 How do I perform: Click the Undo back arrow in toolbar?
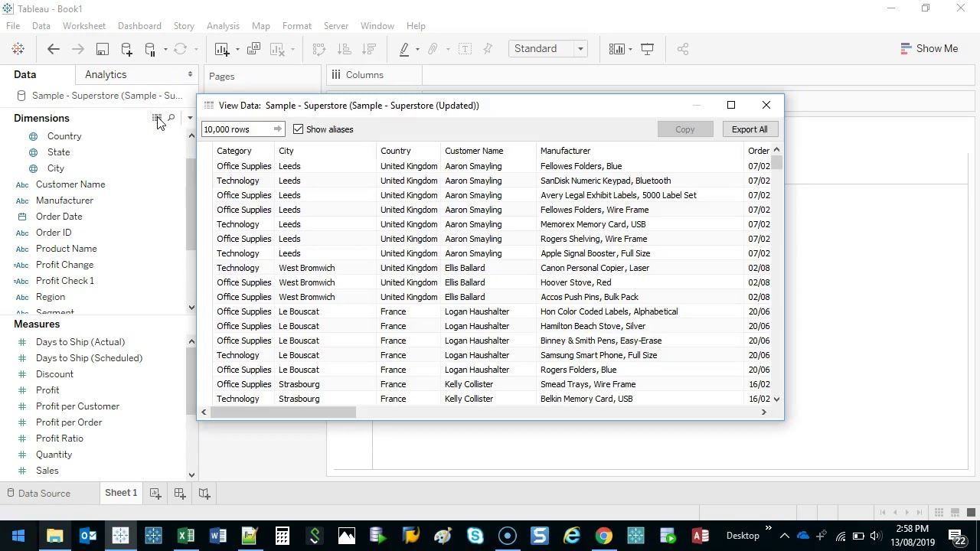pos(54,49)
